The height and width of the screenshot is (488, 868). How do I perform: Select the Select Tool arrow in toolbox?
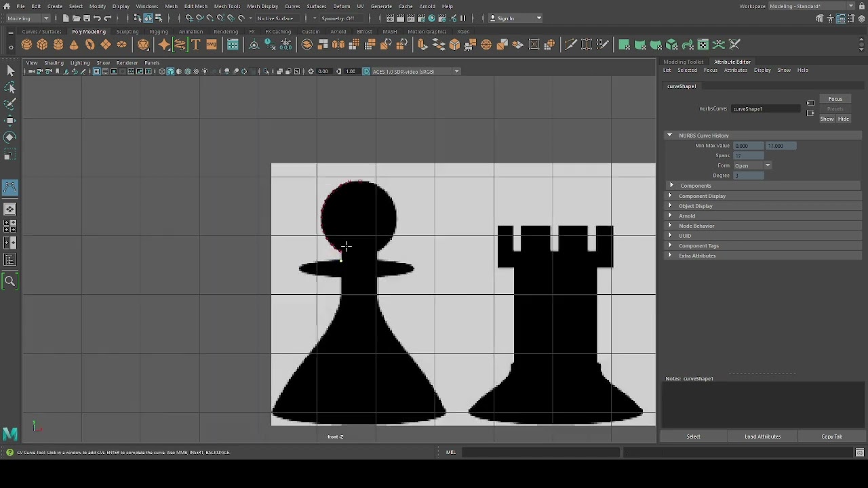pyautogui.click(x=10, y=70)
